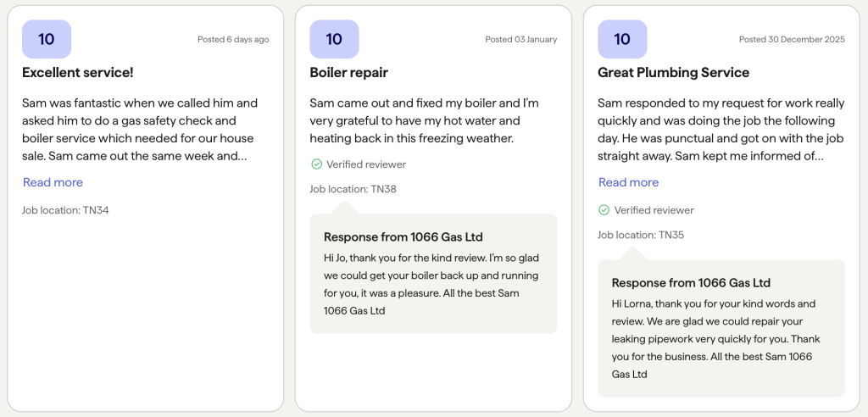Click the green verified checkmark in Great Plumbing review

tap(604, 210)
